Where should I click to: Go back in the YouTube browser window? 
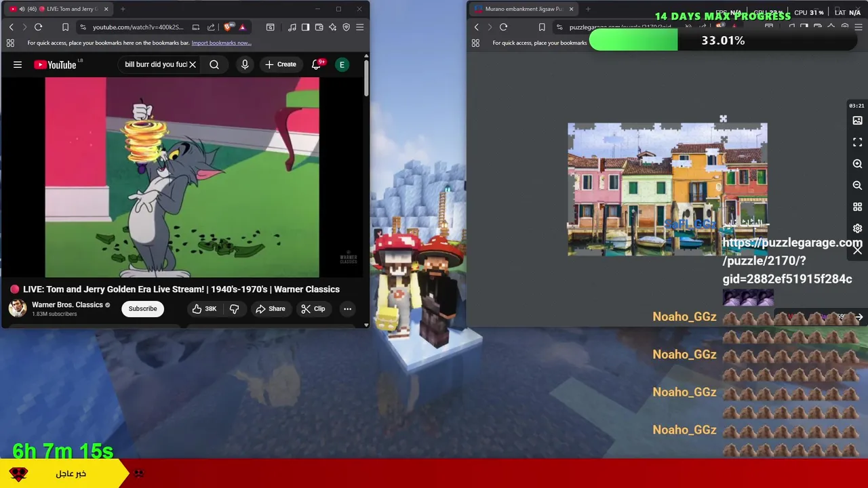coord(11,27)
